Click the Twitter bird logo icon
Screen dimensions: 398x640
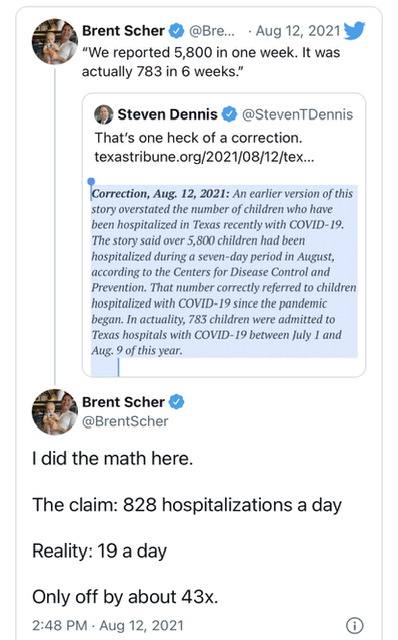pyautogui.click(x=354, y=31)
